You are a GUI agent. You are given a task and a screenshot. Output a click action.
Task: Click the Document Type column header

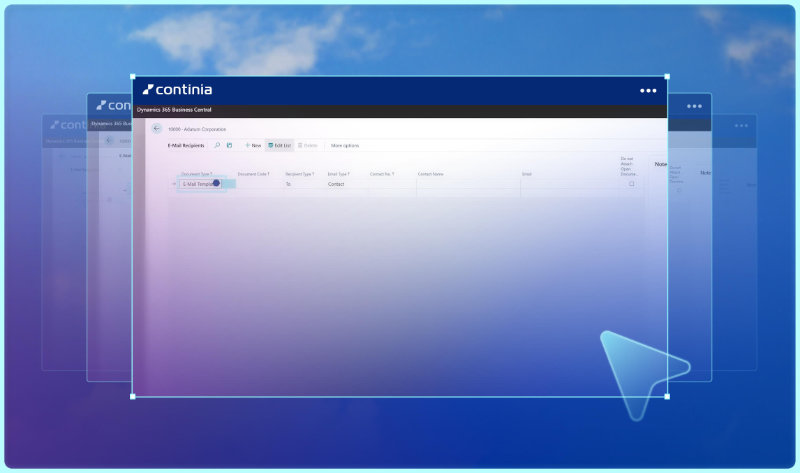tap(197, 174)
